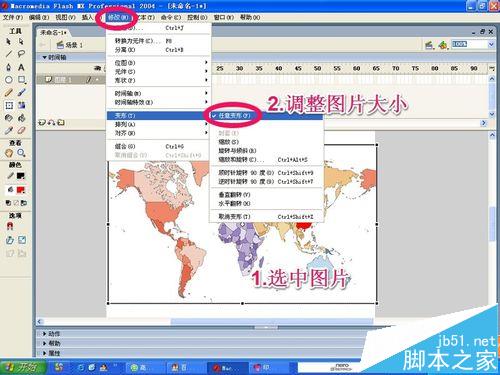
Task: Open the 控制 menu
Action: 197,17
